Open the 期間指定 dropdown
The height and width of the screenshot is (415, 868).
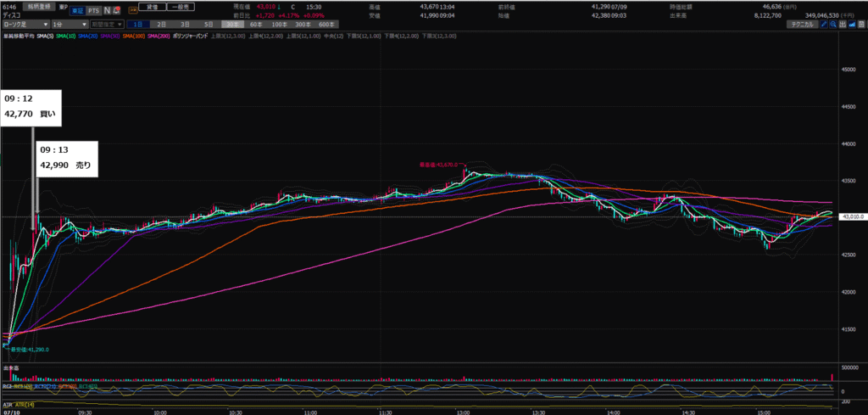click(107, 25)
